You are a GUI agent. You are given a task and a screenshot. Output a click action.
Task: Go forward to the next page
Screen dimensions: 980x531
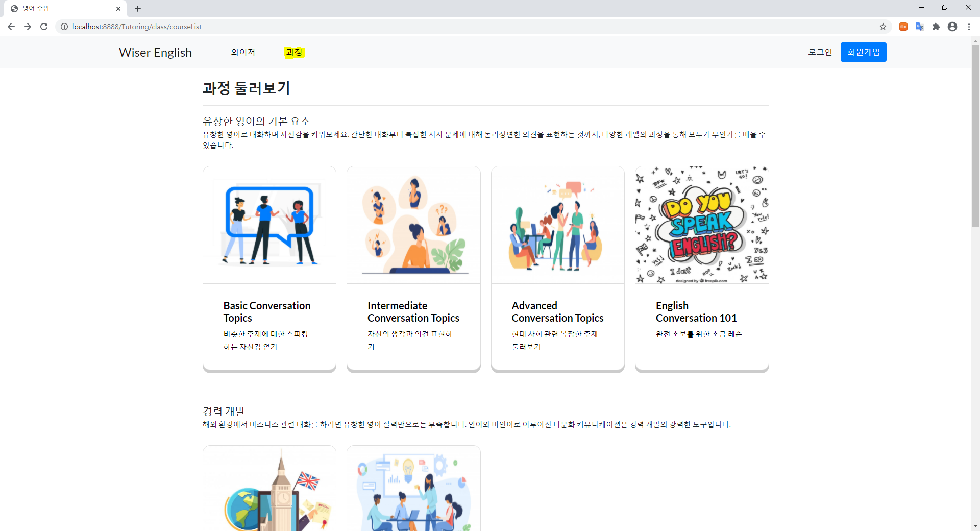pyautogui.click(x=28, y=27)
